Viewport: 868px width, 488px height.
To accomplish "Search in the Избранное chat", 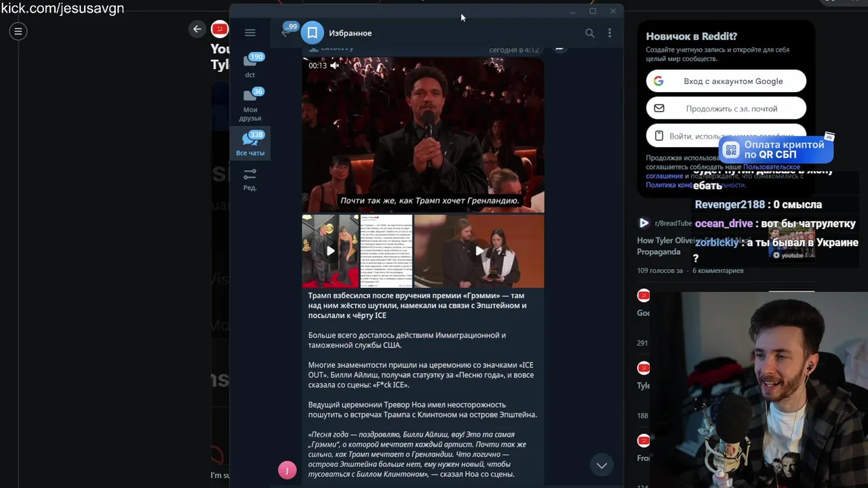I will coord(589,33).
